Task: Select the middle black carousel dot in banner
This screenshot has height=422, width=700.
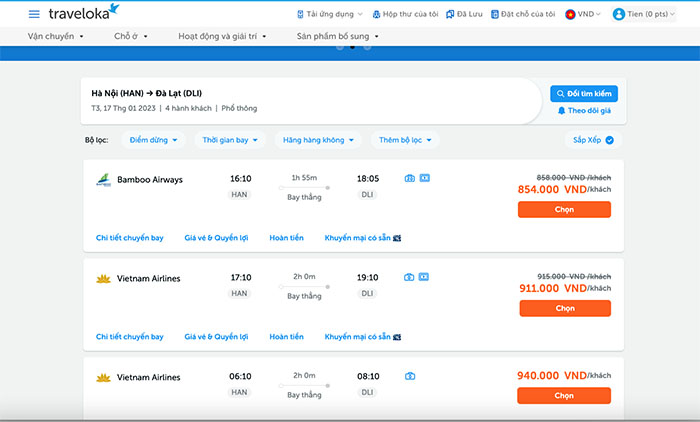Action: (x=353, y=47)
